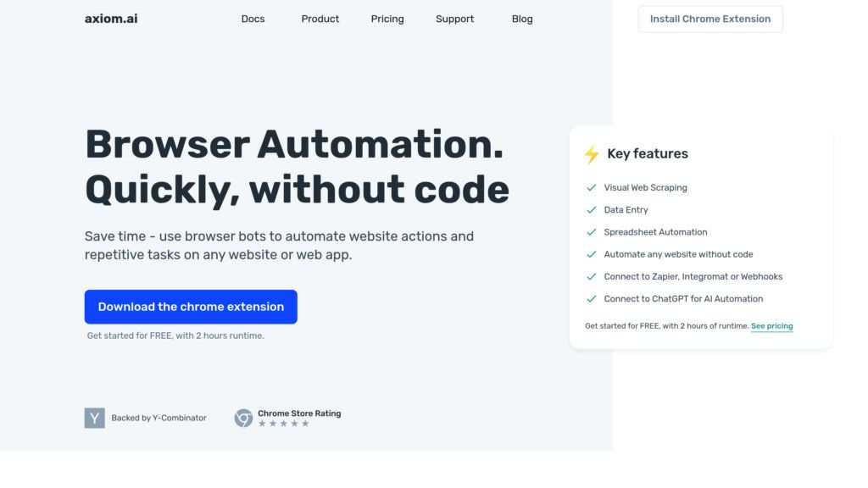Click 'Quickly, without code' headline line
The width and height of the screenshot is (868, 488).
297,190
